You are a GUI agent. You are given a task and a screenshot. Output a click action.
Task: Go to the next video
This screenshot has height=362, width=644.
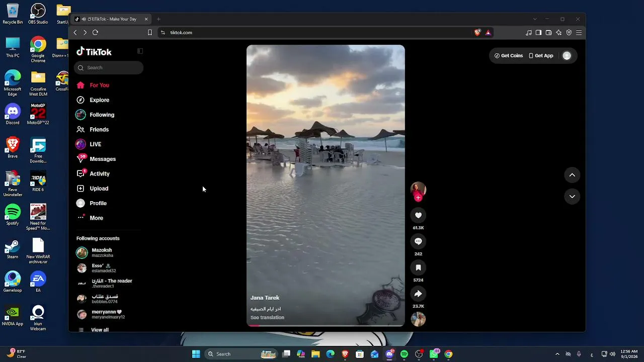(x=572, y=197)
